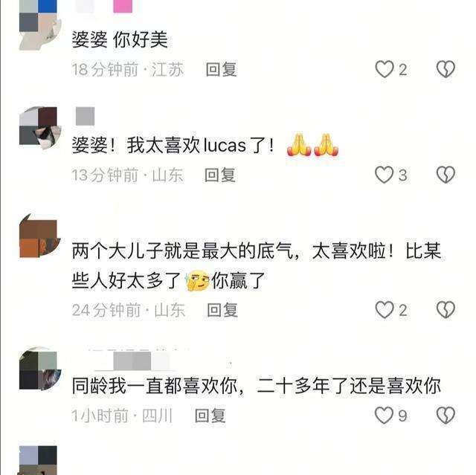Open avatar of the 两个大儿子 commenter
476x475 pixels.
[x=39, y=236]
